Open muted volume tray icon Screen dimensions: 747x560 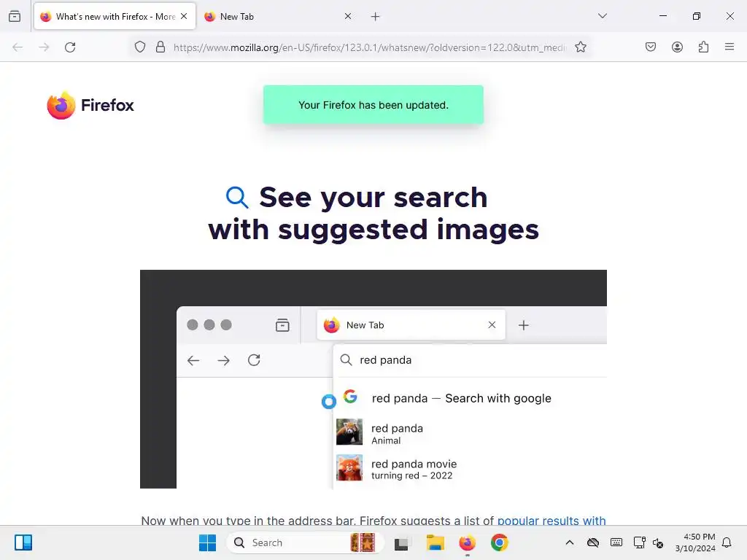point(658,542)
